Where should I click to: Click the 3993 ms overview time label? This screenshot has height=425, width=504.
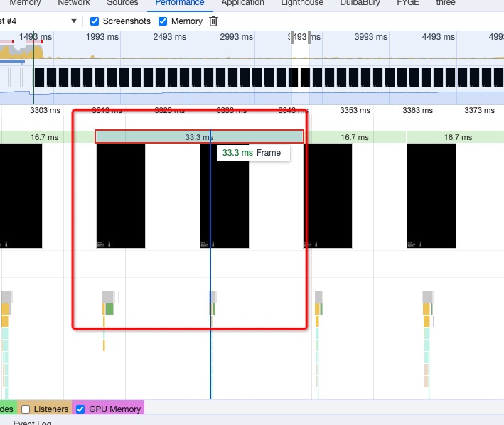coord(370,37)
